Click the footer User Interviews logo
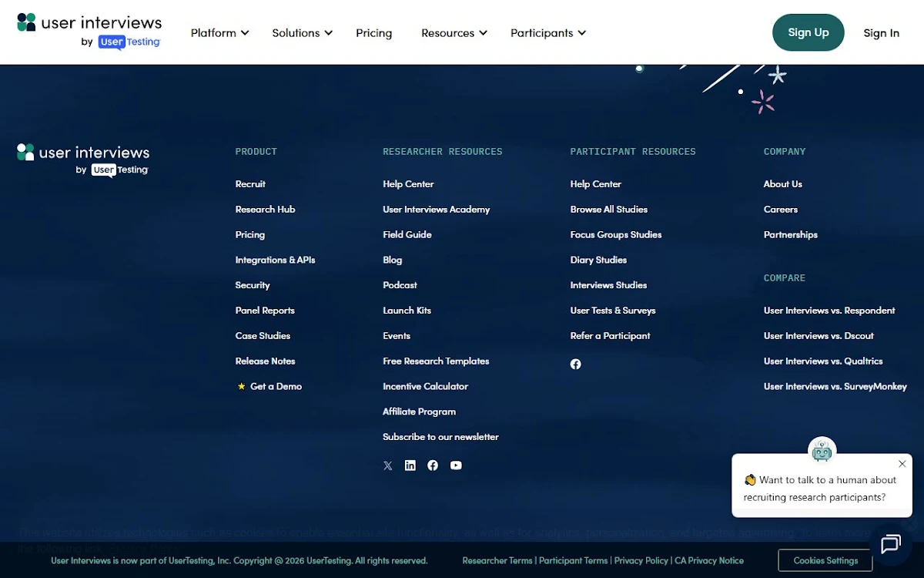Screen dimensions: 924x578 point(83,160)
